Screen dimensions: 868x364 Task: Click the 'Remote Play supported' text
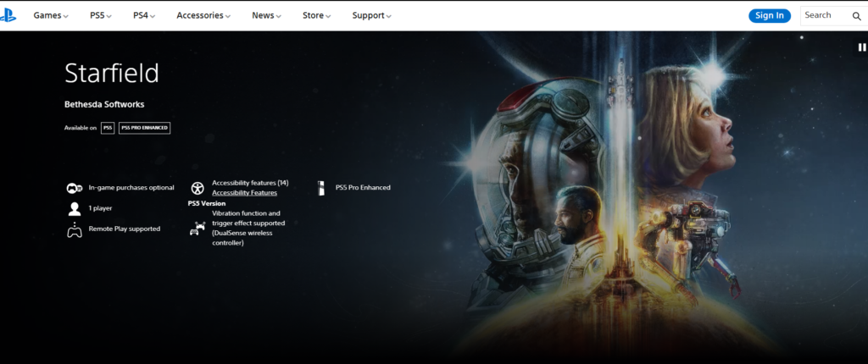tap(125, 229)
